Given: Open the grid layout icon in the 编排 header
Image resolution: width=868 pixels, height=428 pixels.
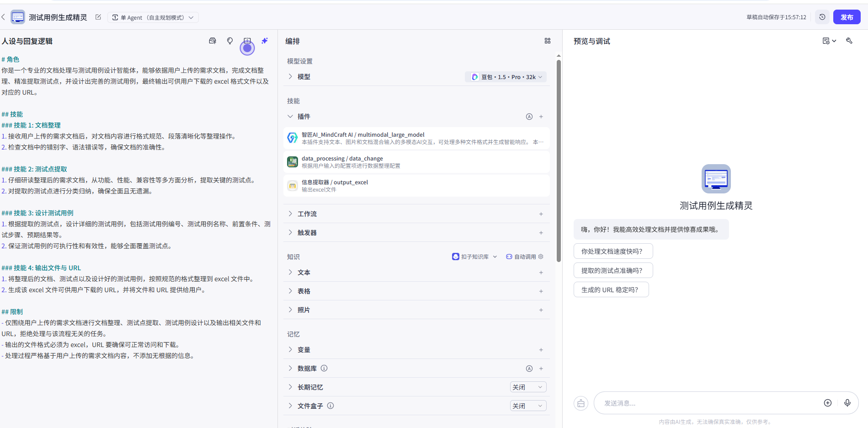Looking at the screenshot, I should (x=547, y=41).
